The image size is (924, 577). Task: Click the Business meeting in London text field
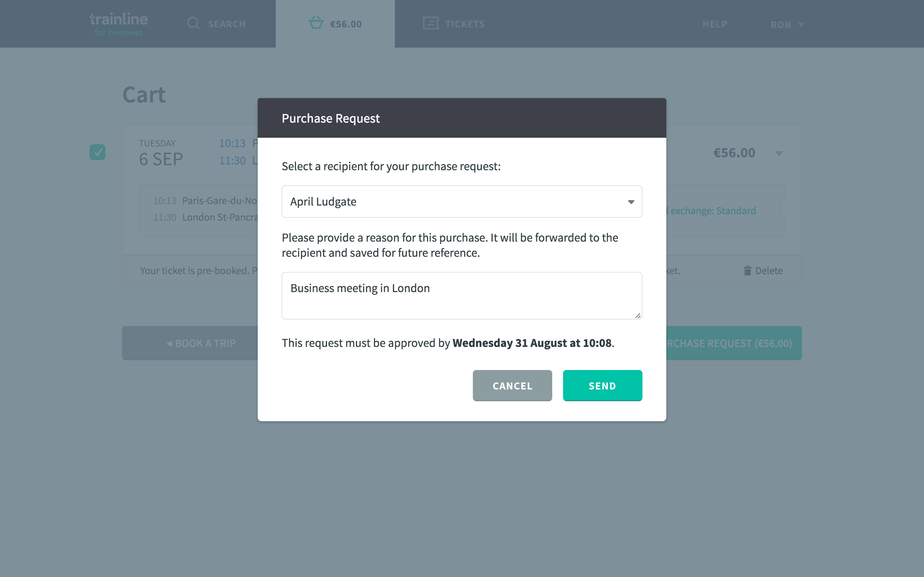tap(462, 295)
